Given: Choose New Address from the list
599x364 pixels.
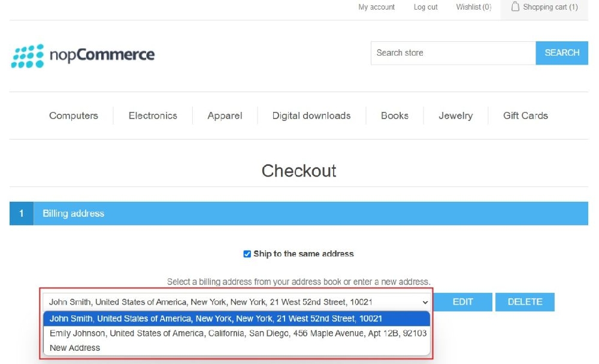Looking at the screenshot, I should [x=73, y=347].
